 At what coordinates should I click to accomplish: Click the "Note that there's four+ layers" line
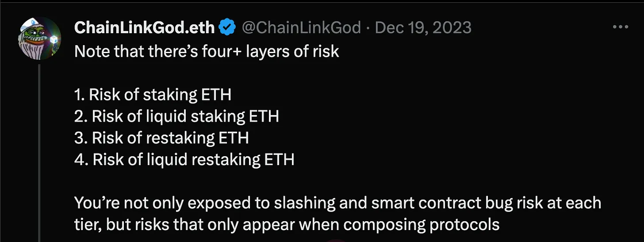point(207,51)
